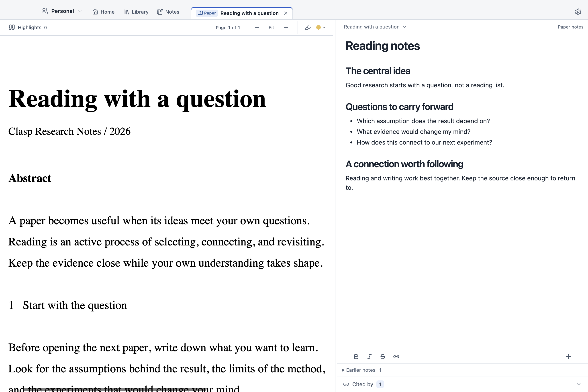
Task: Apply strikethrough formatting in notes editor
Action: (383, 357)
